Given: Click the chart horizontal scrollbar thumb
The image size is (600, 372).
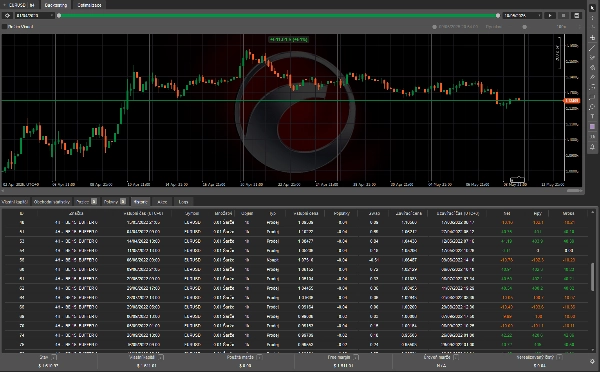Looking at the screenshot, I should pyautogui.click(x=574, y=191).
